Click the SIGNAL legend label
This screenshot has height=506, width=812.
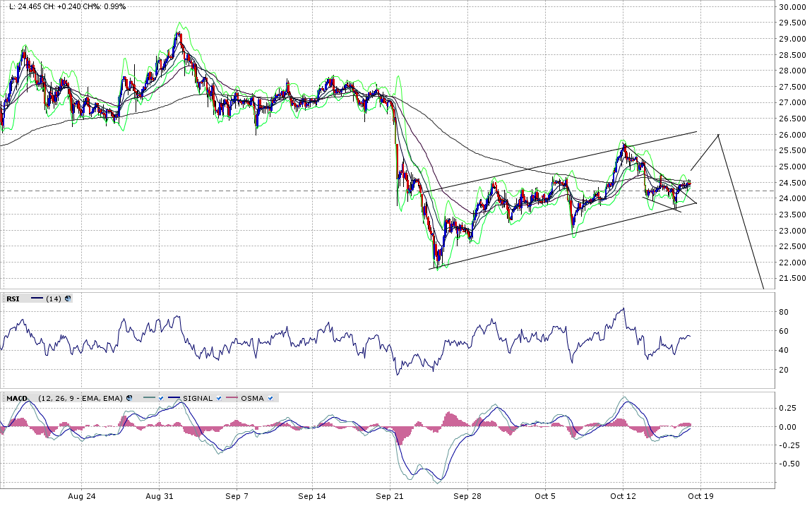click(198, 398)
